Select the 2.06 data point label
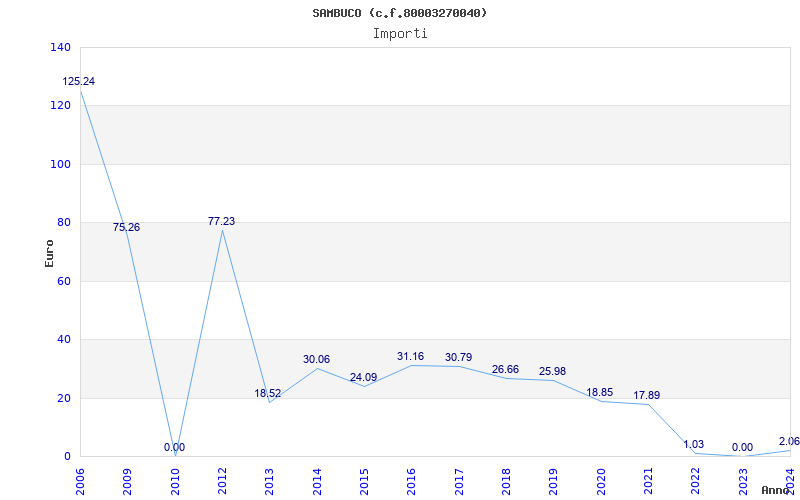The width and height of the screenshot is (800, 500). 789,441
